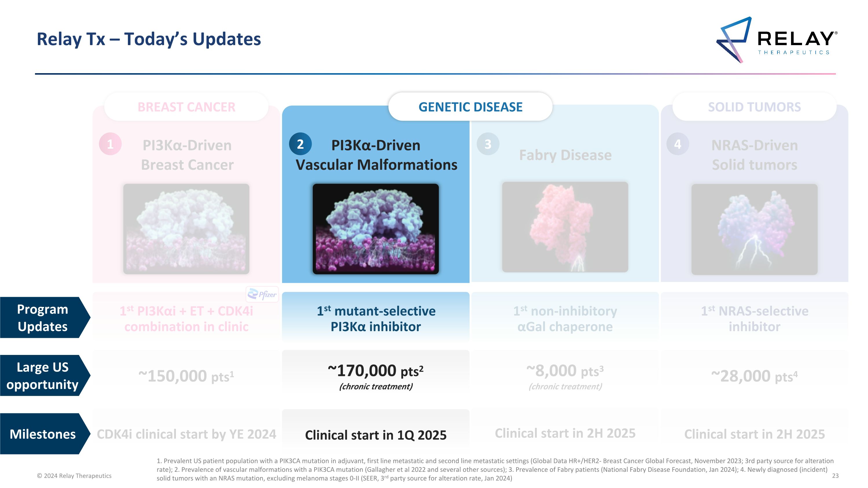Screen dimensions: 868x488
Task: Select the Genetic Disease tab label
Action: point(470,107)
